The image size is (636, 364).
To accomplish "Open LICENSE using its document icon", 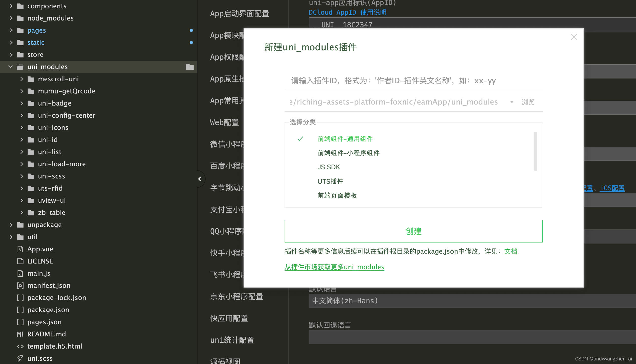I will (20, 261).
